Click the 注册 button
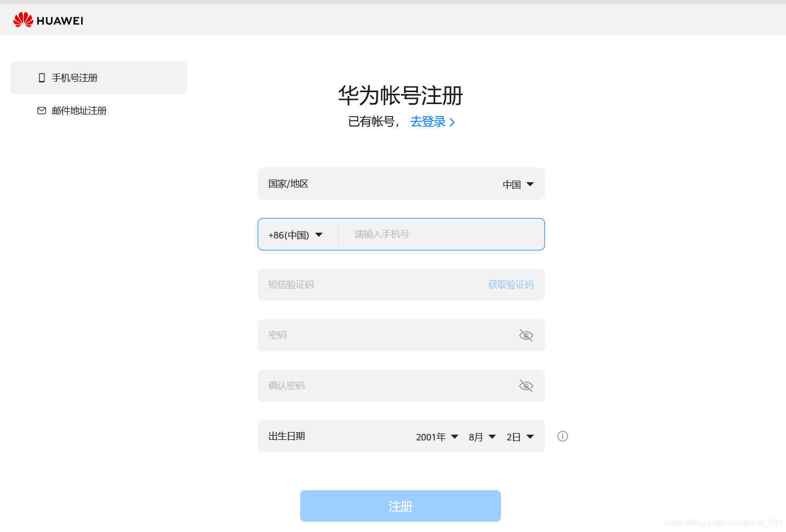 pos(400,506)
